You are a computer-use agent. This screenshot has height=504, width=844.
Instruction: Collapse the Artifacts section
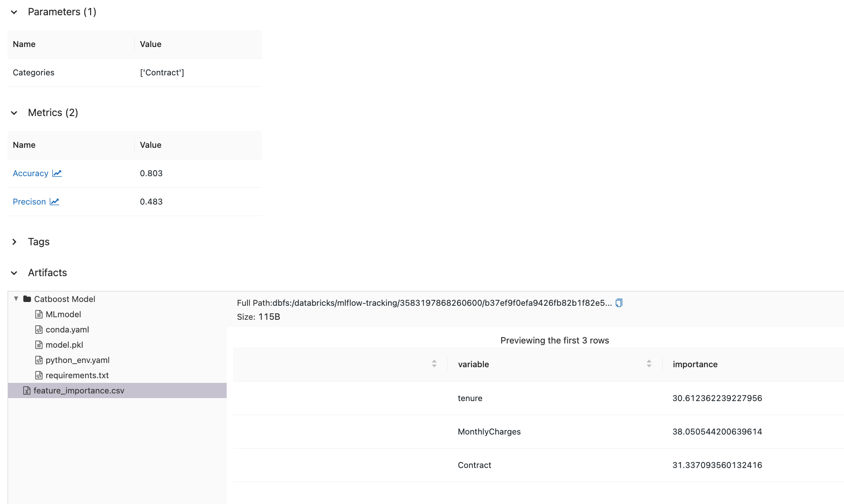click(x=14, y=273)
